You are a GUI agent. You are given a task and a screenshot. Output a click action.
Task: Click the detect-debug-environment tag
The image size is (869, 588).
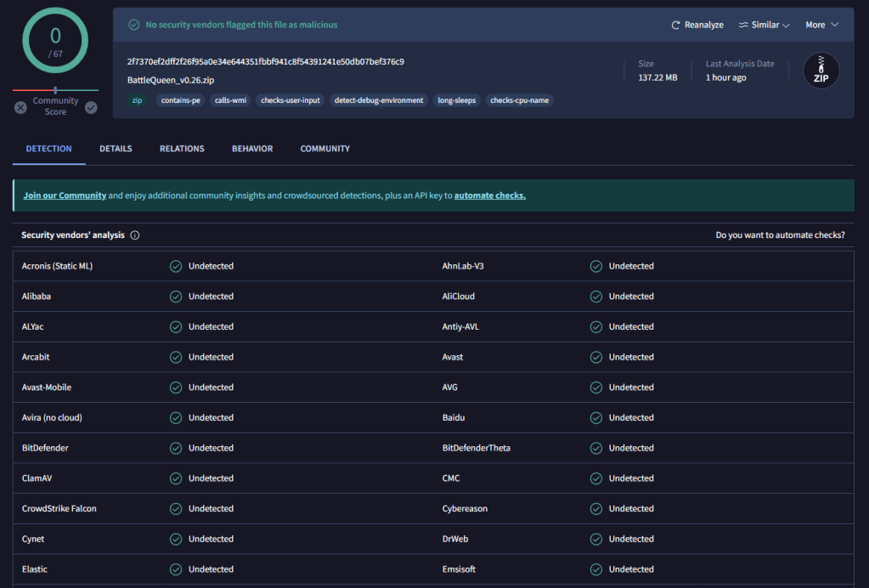(379, 100)
